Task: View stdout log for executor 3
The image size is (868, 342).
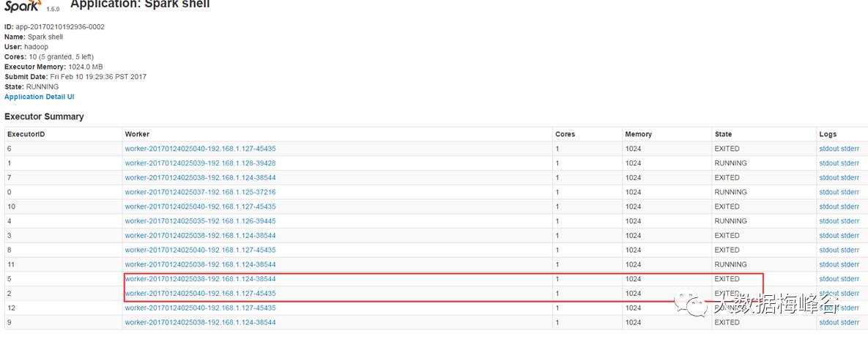Action: (828, 235)
